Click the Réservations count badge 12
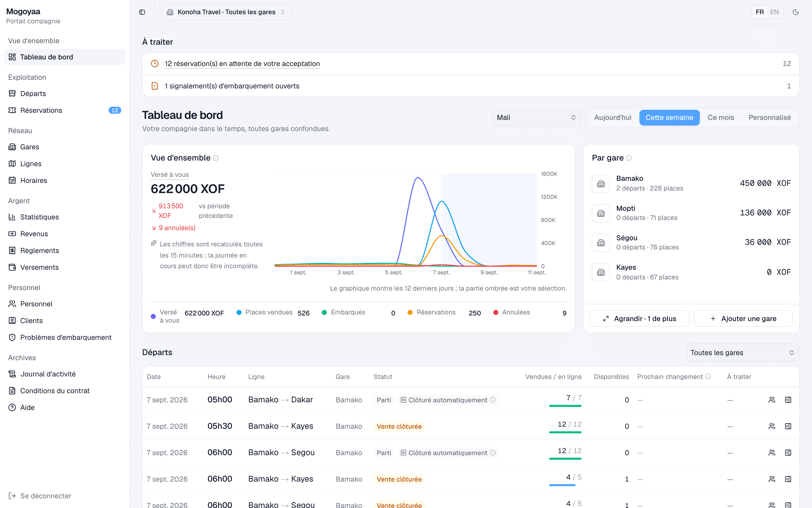 pyautogui.click(x=115, y=110)
